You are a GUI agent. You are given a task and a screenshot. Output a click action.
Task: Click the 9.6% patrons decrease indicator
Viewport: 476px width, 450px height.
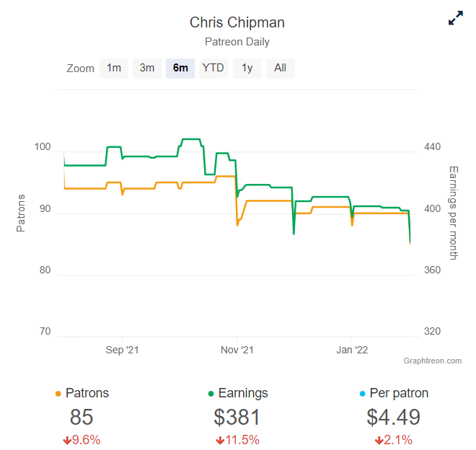click(x=81, y=440)
